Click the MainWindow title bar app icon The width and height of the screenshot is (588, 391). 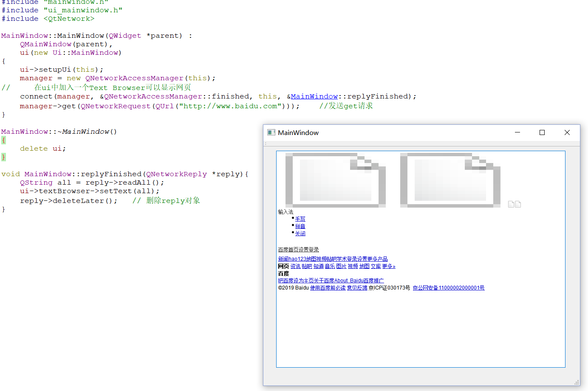[271, 132]
